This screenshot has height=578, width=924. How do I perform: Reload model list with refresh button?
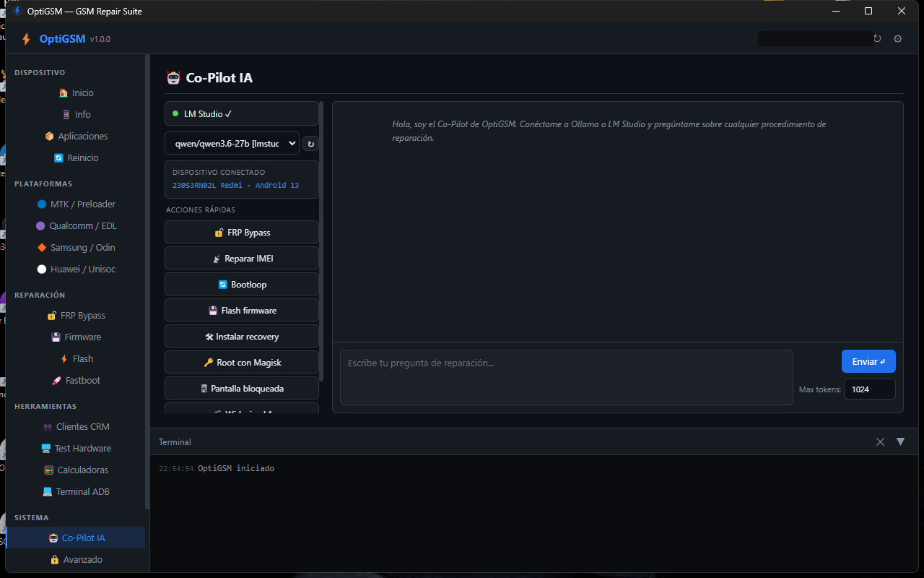[x=311, y=144]
